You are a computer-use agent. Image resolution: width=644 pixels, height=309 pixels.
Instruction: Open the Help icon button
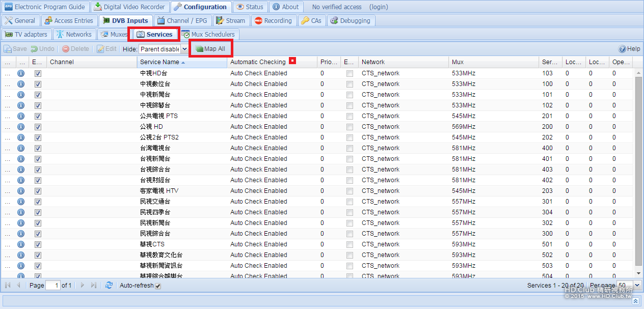click(x=629, y=49)
